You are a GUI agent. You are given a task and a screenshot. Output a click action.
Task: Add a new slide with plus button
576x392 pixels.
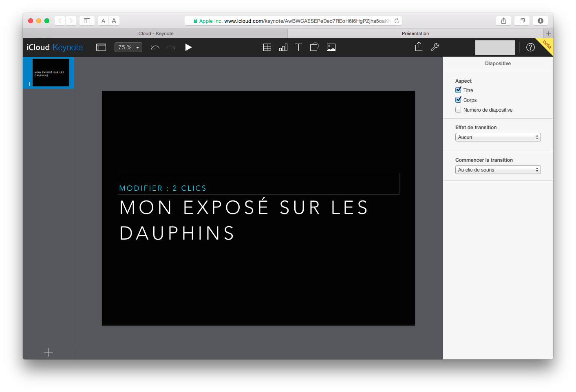pyautogui.click(x=48, y=352)
